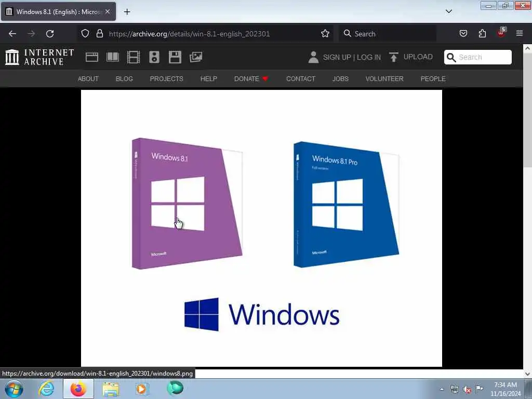The image size is (532, 399).
Task: Bookmark this page with the star icon
Action: point(325,33)
